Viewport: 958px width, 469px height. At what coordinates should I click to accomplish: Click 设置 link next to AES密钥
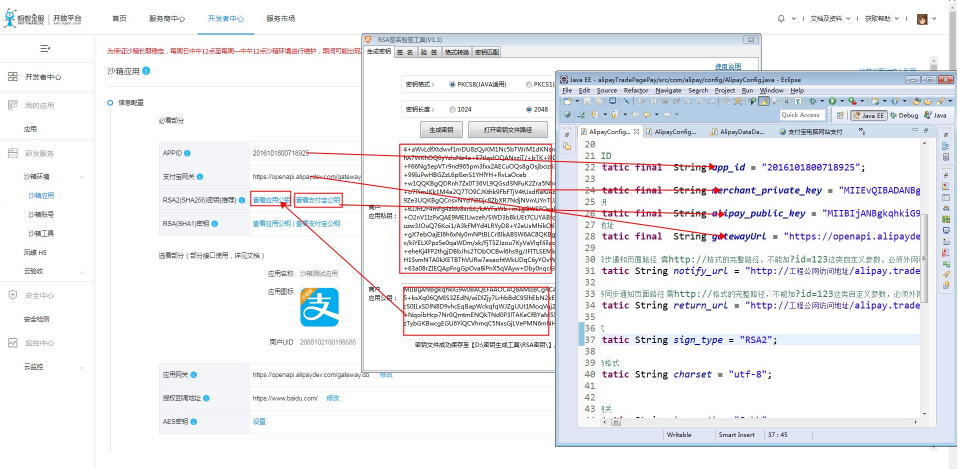click(259, 421)
